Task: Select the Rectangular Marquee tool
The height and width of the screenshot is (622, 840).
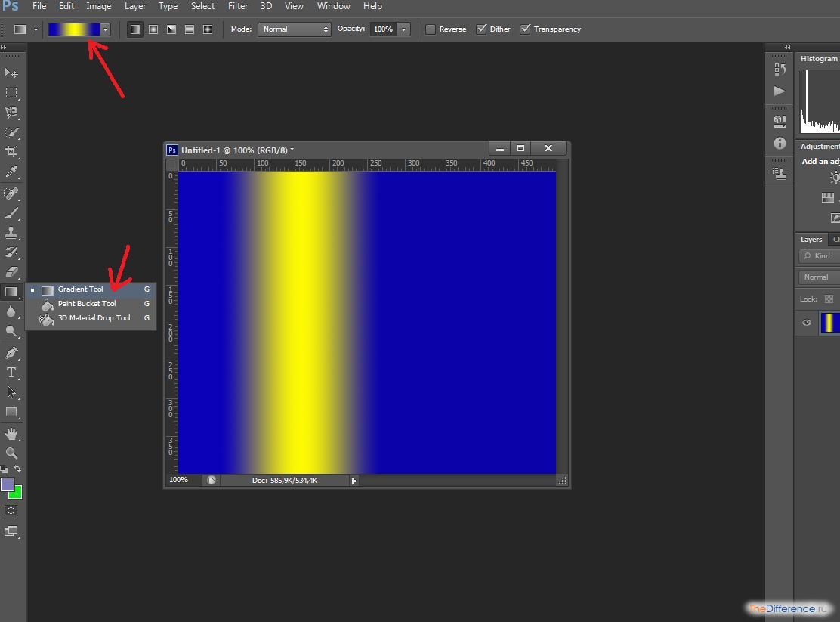Action: pos(11,92)
